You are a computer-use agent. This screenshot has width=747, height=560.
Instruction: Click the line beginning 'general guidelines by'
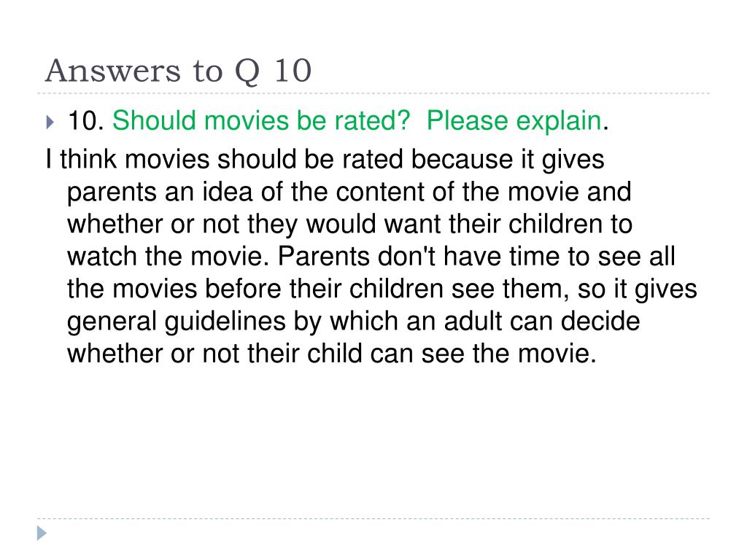[x=353, y=321]
